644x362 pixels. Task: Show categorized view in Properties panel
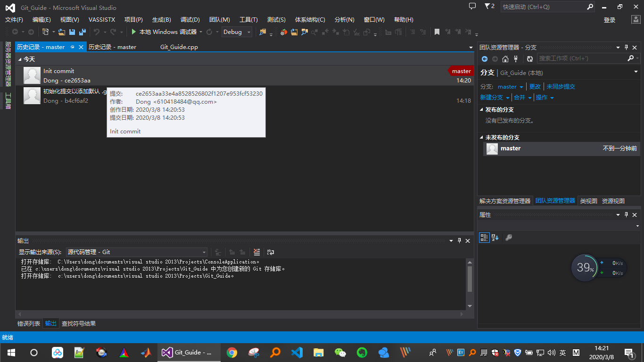click(x=484, y=238)
